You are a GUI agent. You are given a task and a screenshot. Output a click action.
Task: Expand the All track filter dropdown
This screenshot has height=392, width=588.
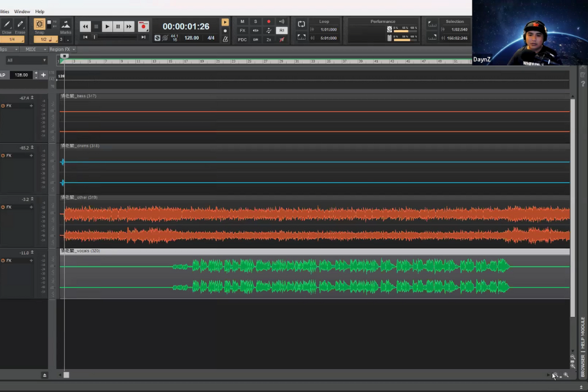26,61
